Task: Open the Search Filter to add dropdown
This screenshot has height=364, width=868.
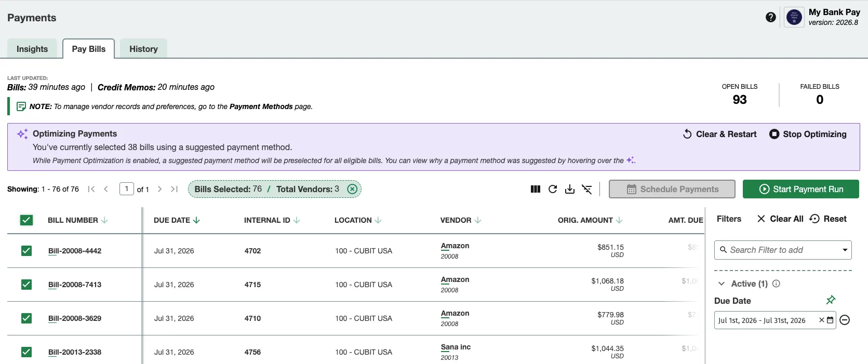Action: (783, 250)
